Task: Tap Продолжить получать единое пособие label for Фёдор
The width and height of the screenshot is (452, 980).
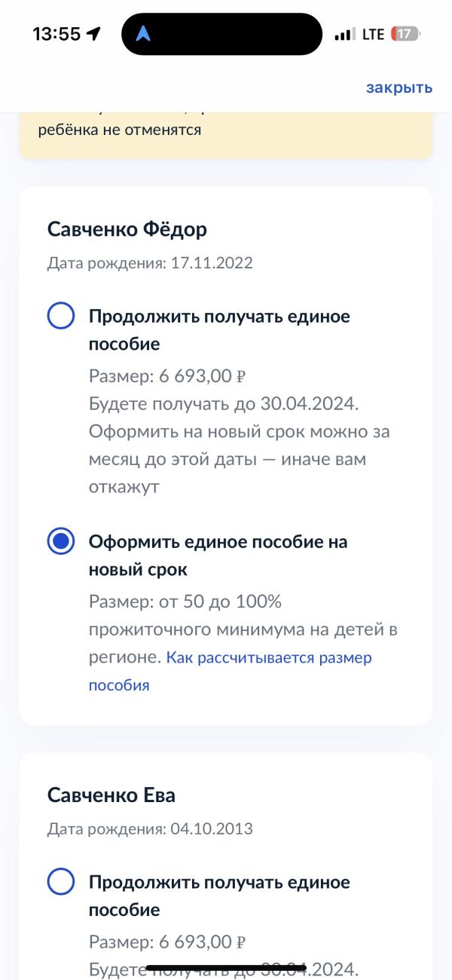Action: click(x=219, y=329)
